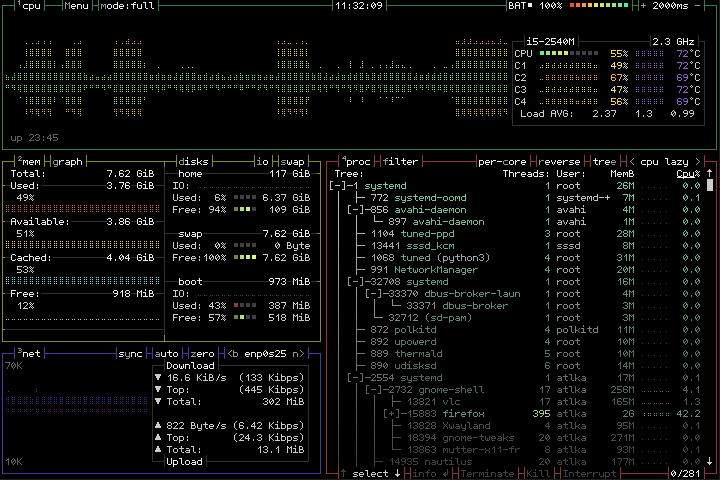Click the battery level color meter
Viewport: 720px width, 480px height.
coord(599,6)
